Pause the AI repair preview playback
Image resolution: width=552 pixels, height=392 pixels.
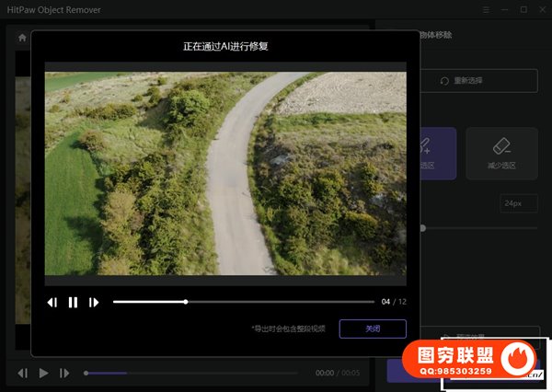coord(73,302)
